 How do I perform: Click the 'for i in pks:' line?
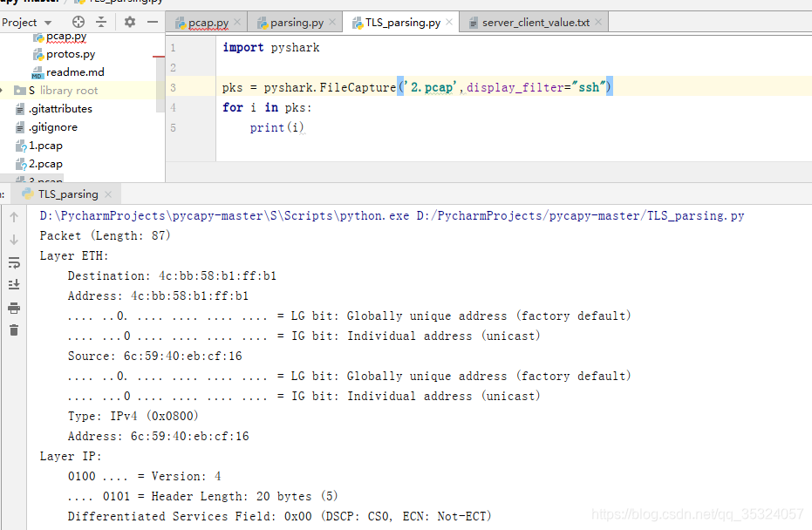pos(267,108)
